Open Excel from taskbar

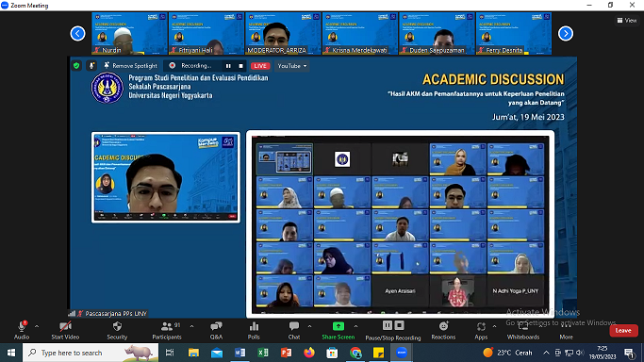(263, 353)
